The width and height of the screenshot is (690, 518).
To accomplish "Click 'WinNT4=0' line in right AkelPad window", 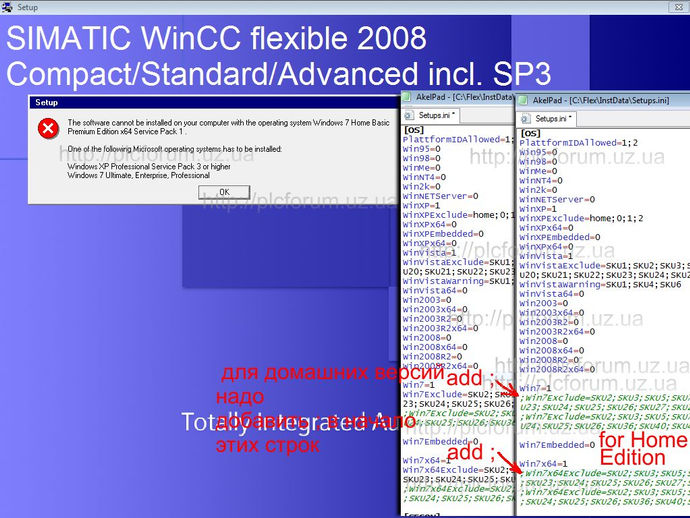I will pos(541,180).
